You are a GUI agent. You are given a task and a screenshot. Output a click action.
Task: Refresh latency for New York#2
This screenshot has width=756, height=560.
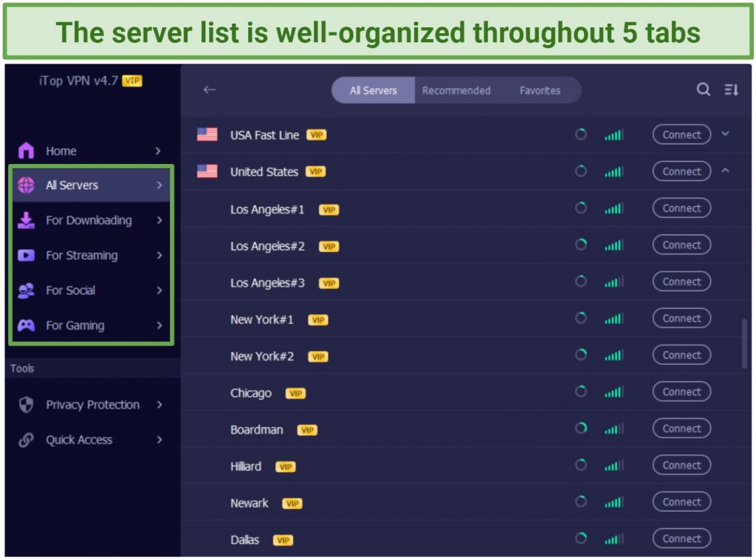(581, 355)
